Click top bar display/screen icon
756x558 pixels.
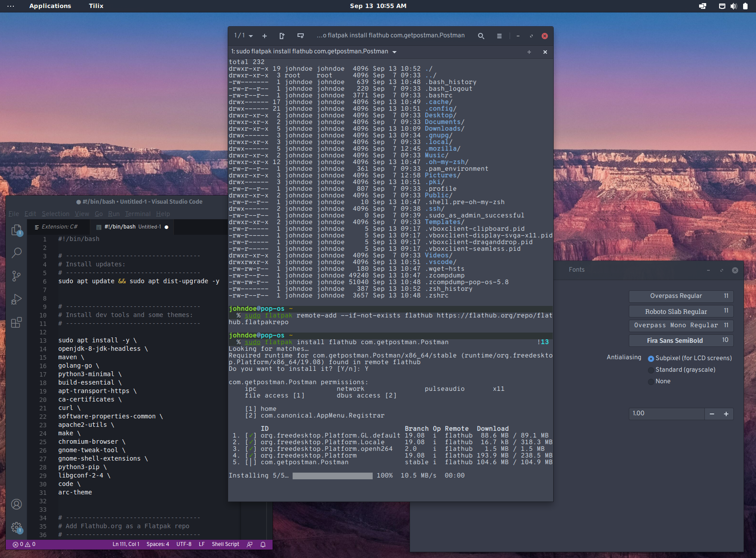coord(703,6)
